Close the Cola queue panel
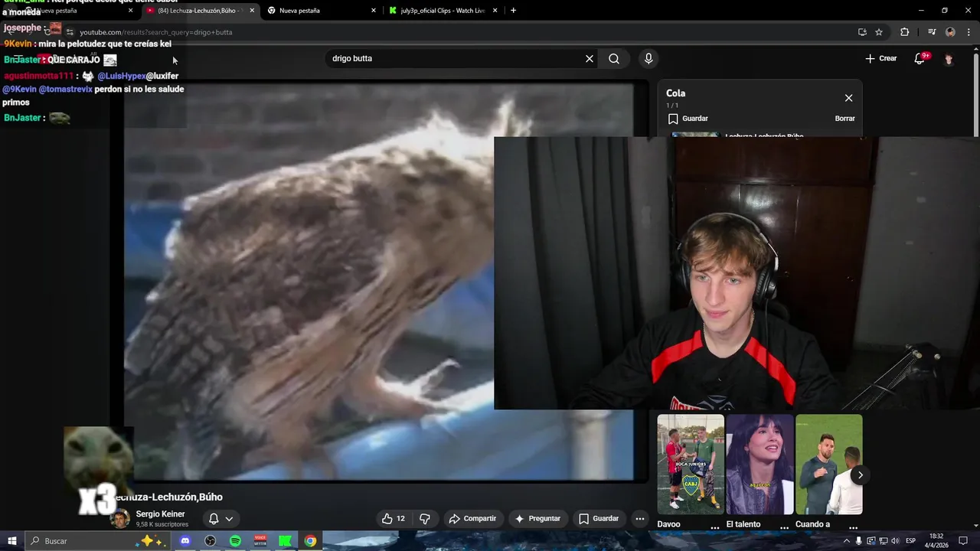 (x=848, y=98)
